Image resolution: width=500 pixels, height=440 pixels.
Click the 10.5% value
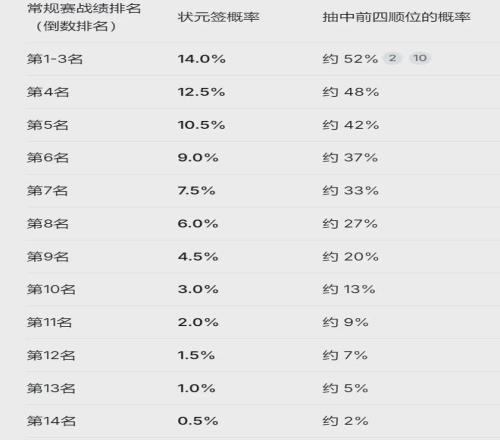coord(201,125)
